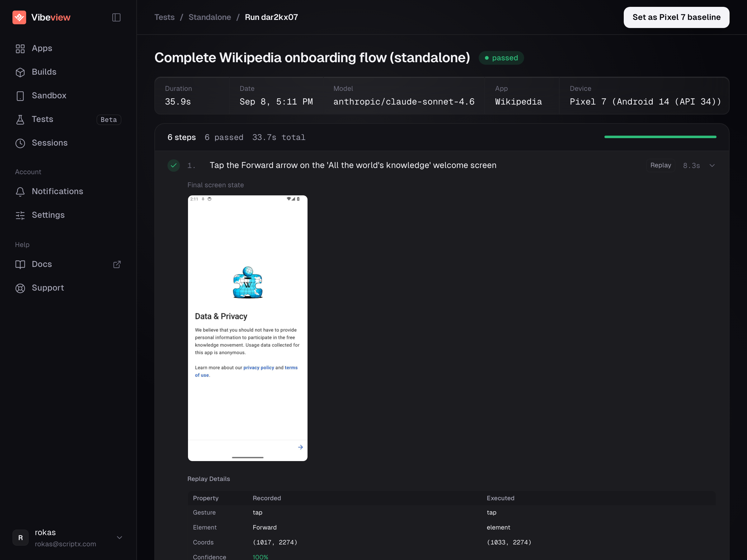Viewport: 747px width, 560px height.
Task: Click the rokas avatar letter R
Action: [21, 537]
